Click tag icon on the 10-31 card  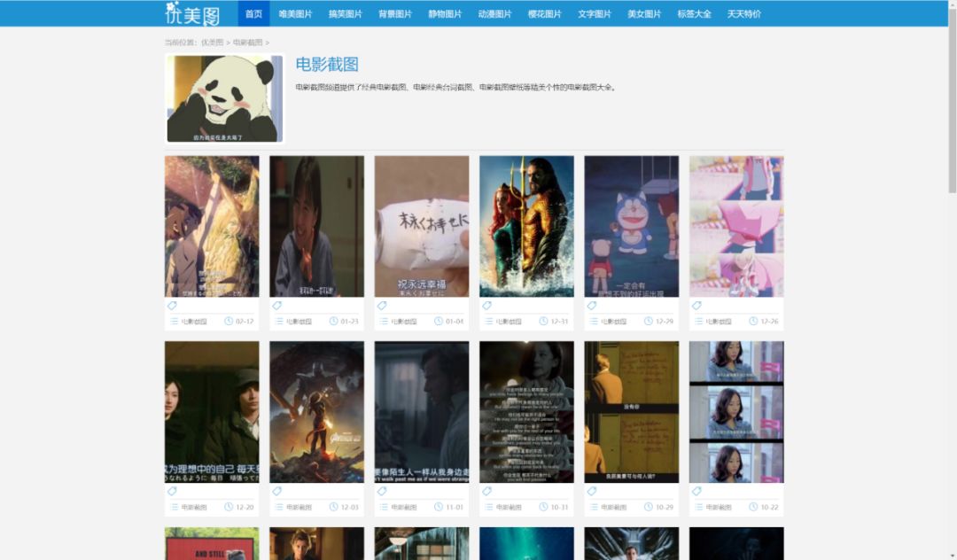(x=487, y=491)
